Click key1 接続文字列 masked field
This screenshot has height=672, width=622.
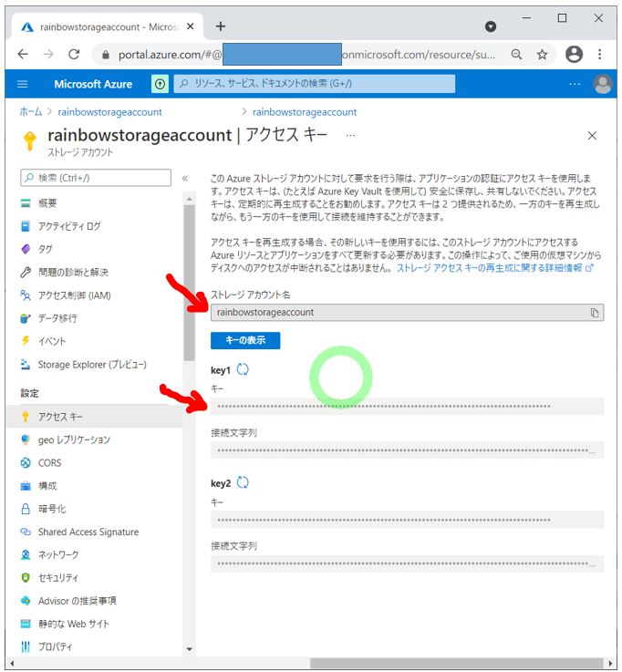click(x=408, y=450)
